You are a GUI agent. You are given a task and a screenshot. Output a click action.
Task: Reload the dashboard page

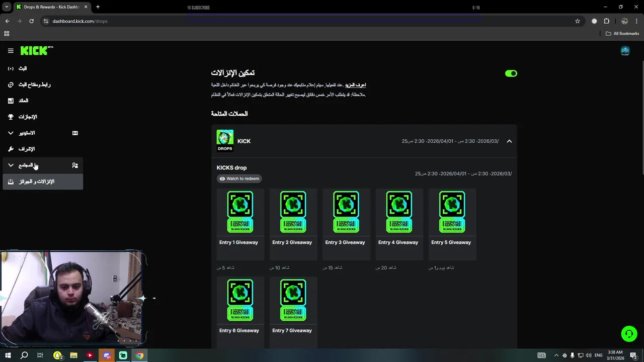[31, 21]
